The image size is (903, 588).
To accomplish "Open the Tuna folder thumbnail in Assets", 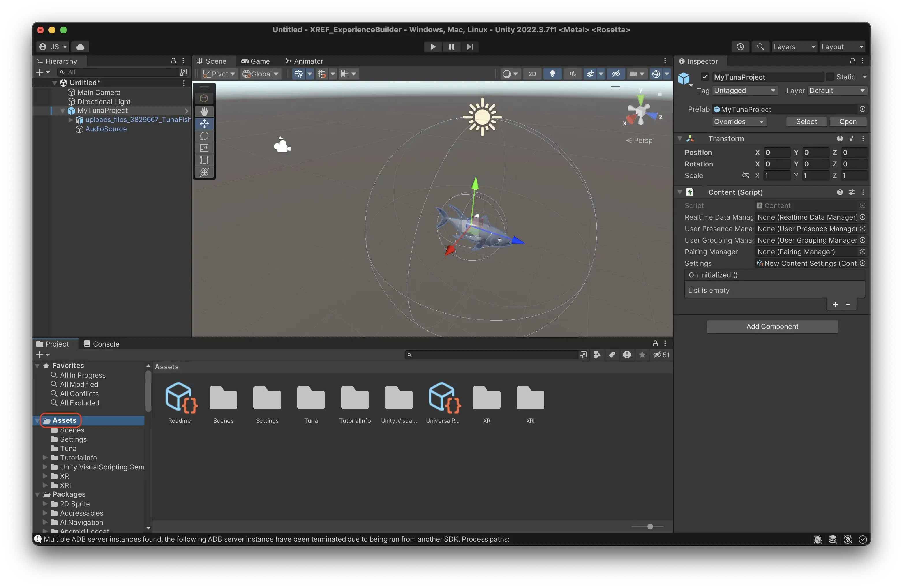I will point(311,398).
